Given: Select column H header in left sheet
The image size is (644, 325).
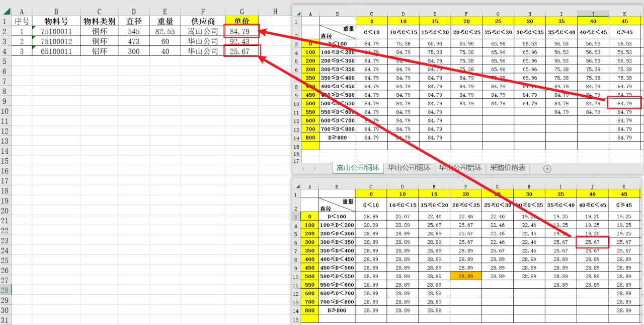Looking at the screenshot, I should tap(275, 11).
